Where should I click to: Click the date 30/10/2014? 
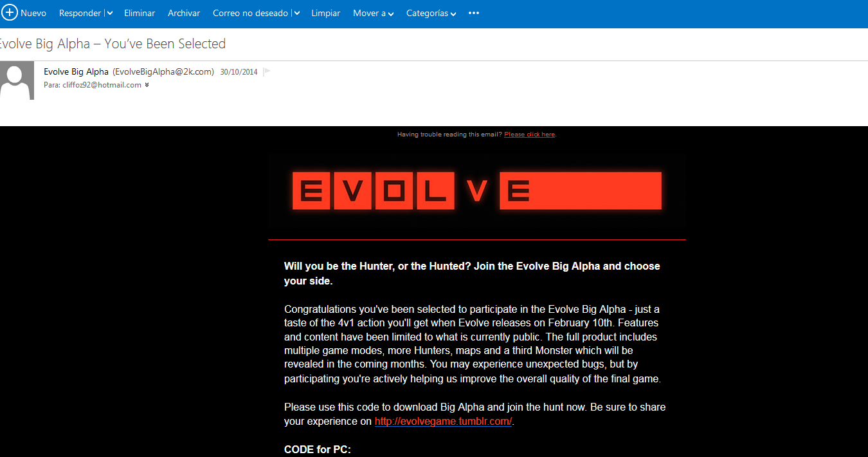tap(239, 72)
